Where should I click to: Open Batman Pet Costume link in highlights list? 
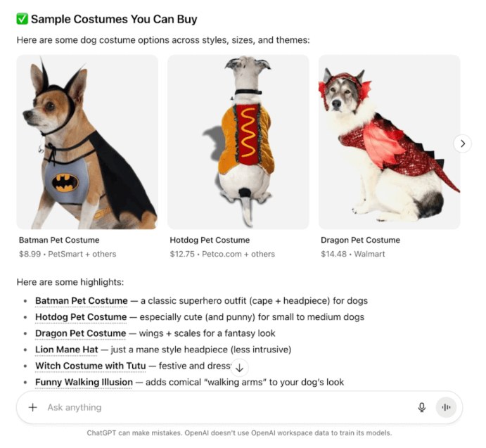tap(82, 301)
